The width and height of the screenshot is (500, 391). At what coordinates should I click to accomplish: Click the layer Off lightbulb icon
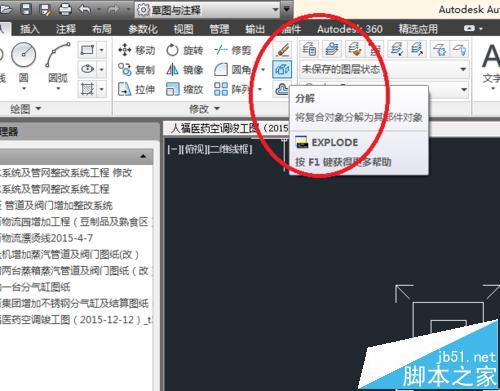coord(460,49)
